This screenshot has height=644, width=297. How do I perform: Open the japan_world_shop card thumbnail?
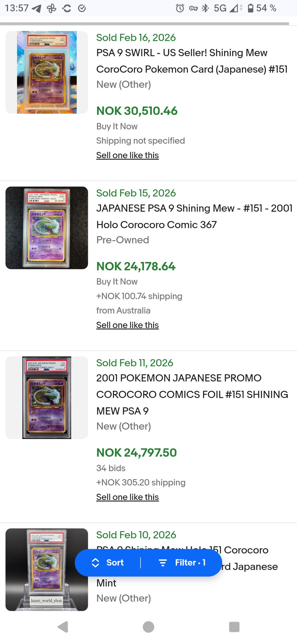pos(47,569)
